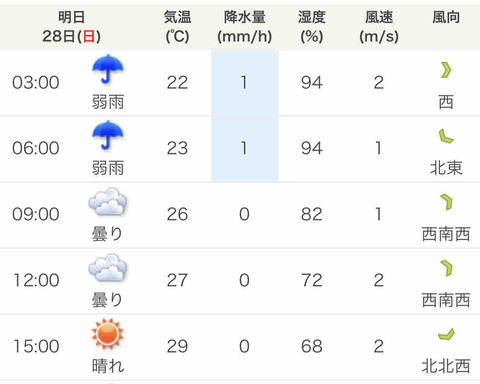Click the highlighted precipitation cell at 03:00
The height and width of the screenshot is (384, 480).
coord(245,83)
